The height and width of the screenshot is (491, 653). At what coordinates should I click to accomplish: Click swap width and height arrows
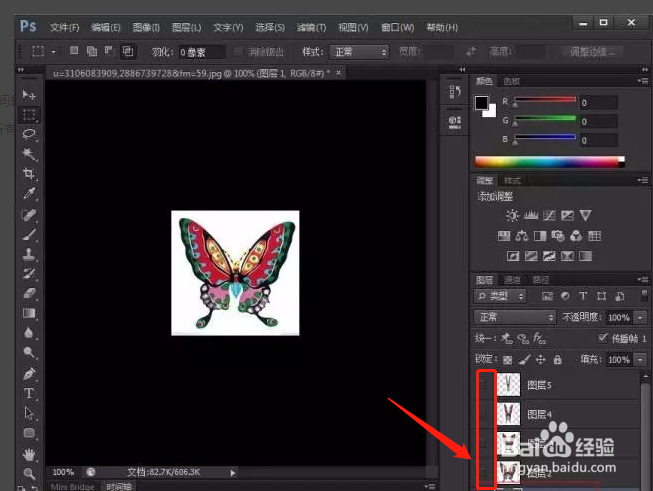click(x=471, y=52)
